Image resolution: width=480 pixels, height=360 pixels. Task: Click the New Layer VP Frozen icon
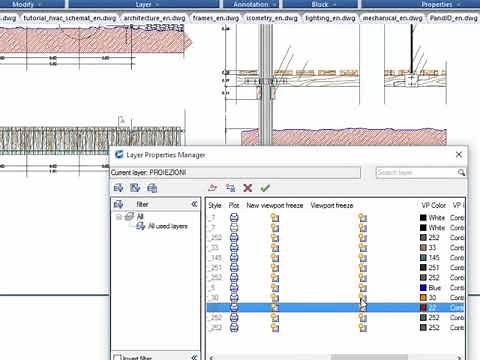[230, 188]
